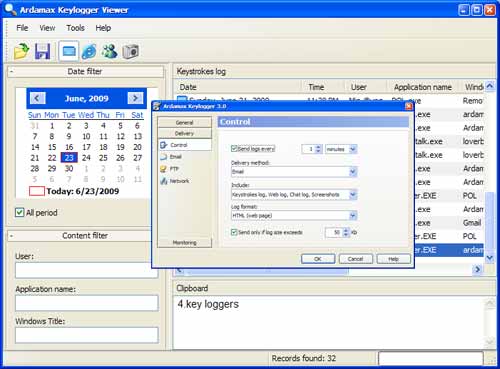Image resolution: width=500 pixels, height=369 pixels.
Task: Adjust the send interval number spinner
Action: pos(318,149)
